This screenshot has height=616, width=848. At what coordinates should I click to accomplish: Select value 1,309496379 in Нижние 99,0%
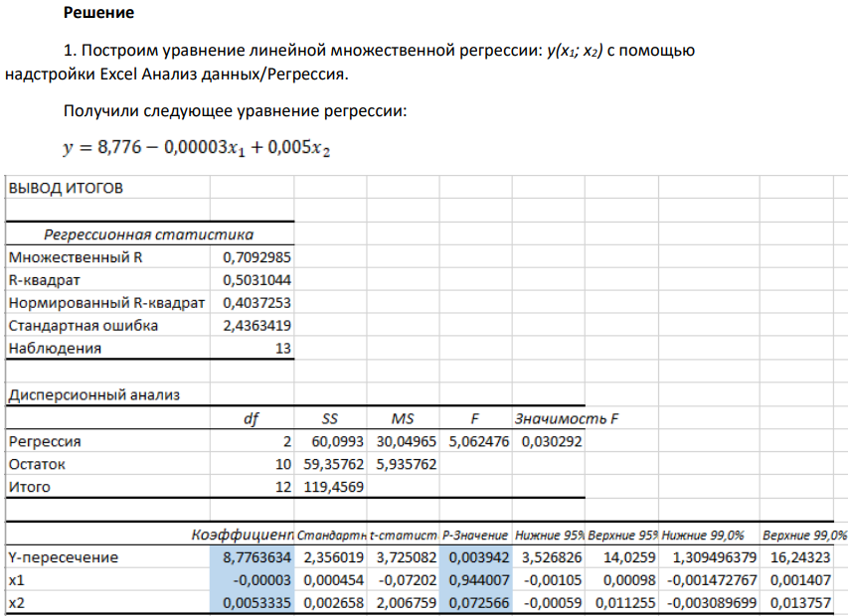714,557
